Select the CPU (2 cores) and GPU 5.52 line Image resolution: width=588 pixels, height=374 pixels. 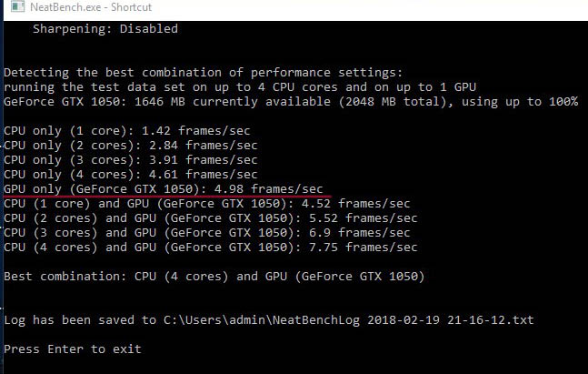click(x=210, y=218)
